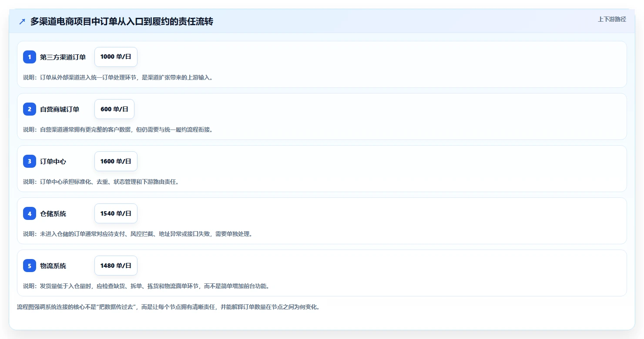Select the 1600 单/日 value chip
This screenshot has width=644, height=339.
click(x=116, y=161)
